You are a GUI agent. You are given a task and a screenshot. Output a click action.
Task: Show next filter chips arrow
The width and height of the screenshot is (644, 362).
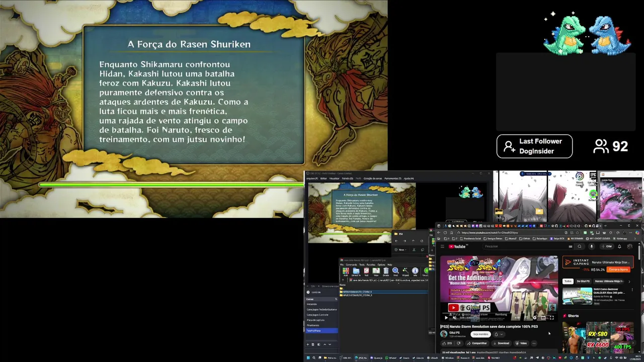[x=629, y=282]
